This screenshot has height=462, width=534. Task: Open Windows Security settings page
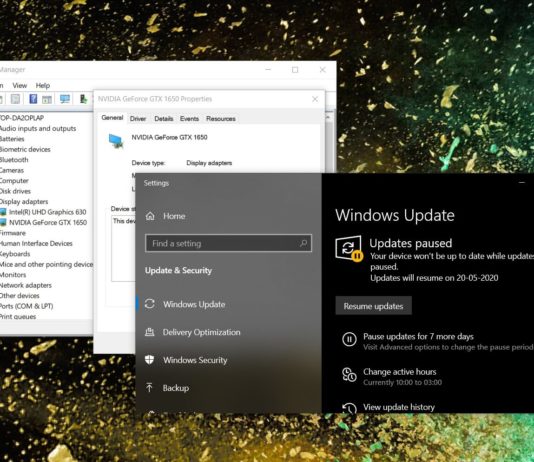click(x=195, y=360)
